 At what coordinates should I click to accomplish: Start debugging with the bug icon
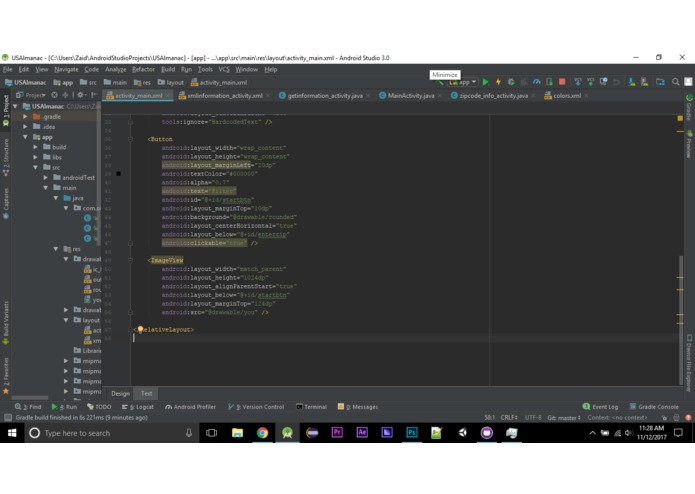click(x=511, y=82)
